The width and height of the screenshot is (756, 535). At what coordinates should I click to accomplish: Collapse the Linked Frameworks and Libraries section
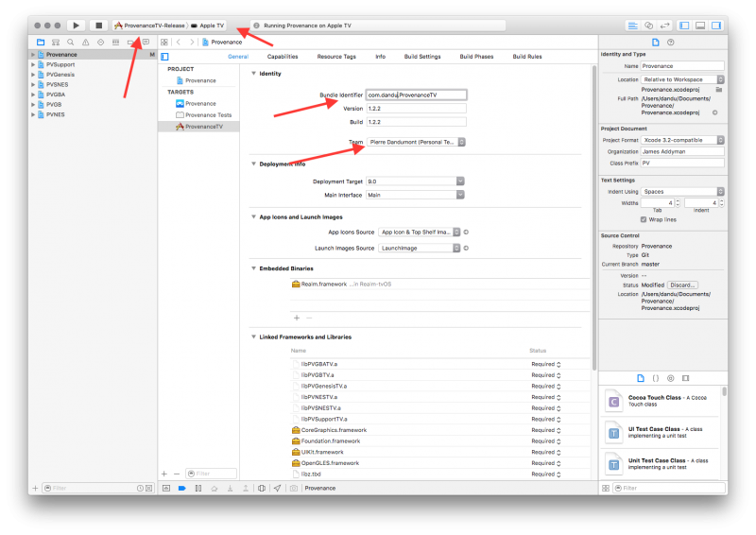(253, 337)
